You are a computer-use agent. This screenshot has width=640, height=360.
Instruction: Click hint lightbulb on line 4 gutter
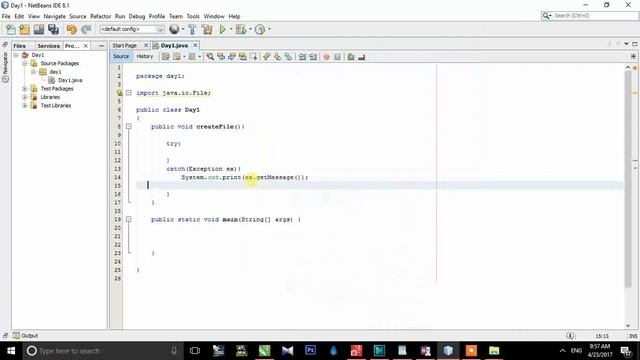pos(120,93)
